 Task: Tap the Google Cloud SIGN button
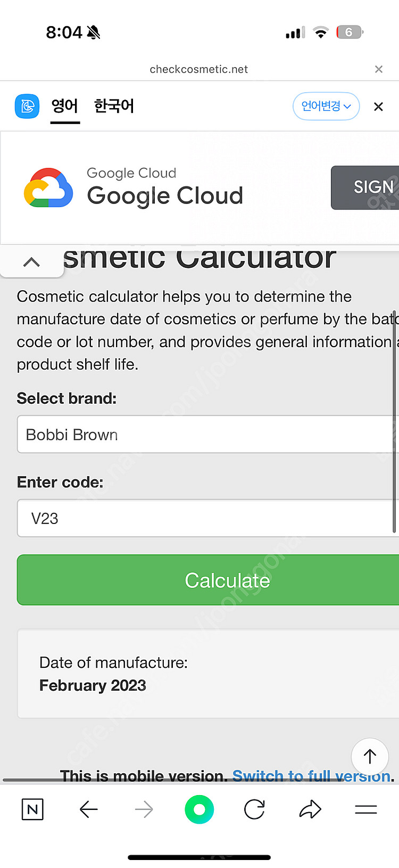pos(367,187)
